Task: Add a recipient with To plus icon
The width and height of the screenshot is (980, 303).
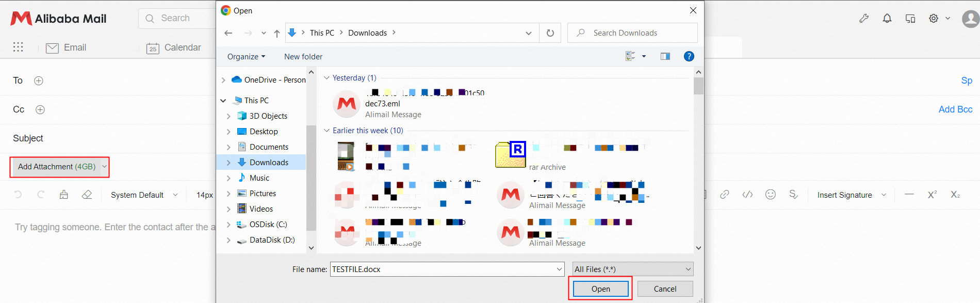Action: point(38,81)
